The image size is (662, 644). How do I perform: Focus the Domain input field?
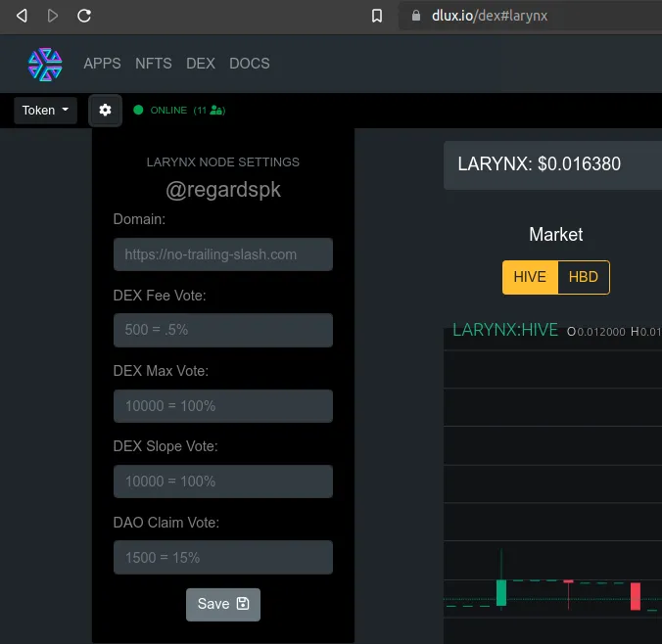(223, 254)
